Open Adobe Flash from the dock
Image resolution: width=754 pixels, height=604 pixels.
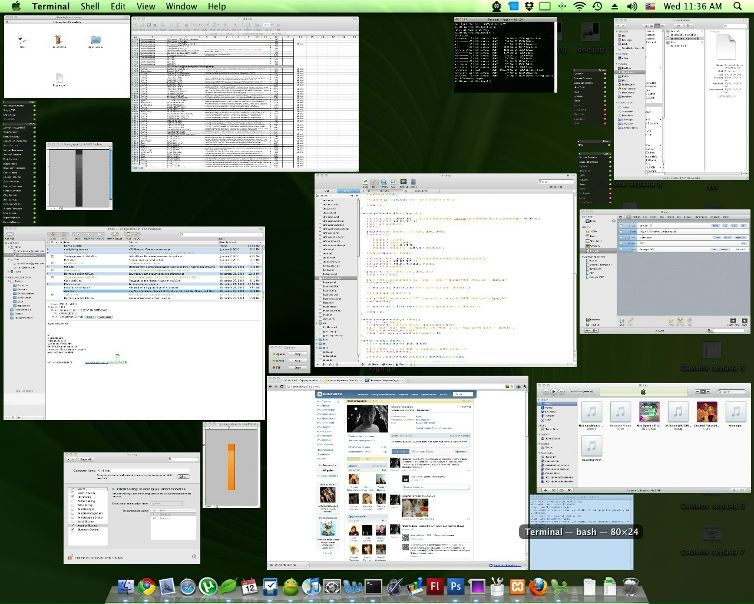coord(436,587)
